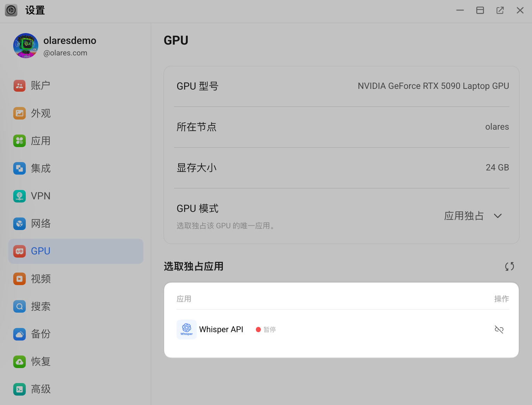Open the 备份 settings panel
Viewport: 532px width, 405px height.
pyautogui.click(x=41, y=334)
